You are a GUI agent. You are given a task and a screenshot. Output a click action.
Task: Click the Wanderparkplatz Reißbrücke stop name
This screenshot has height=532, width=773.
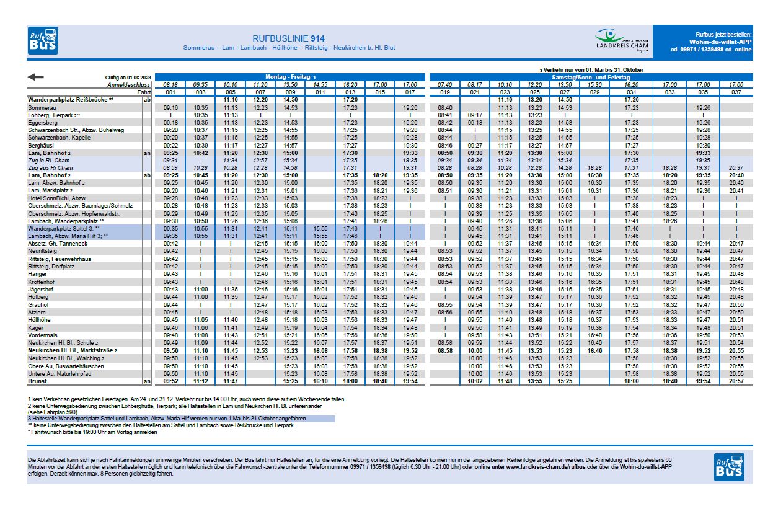(x=71, y=99)
